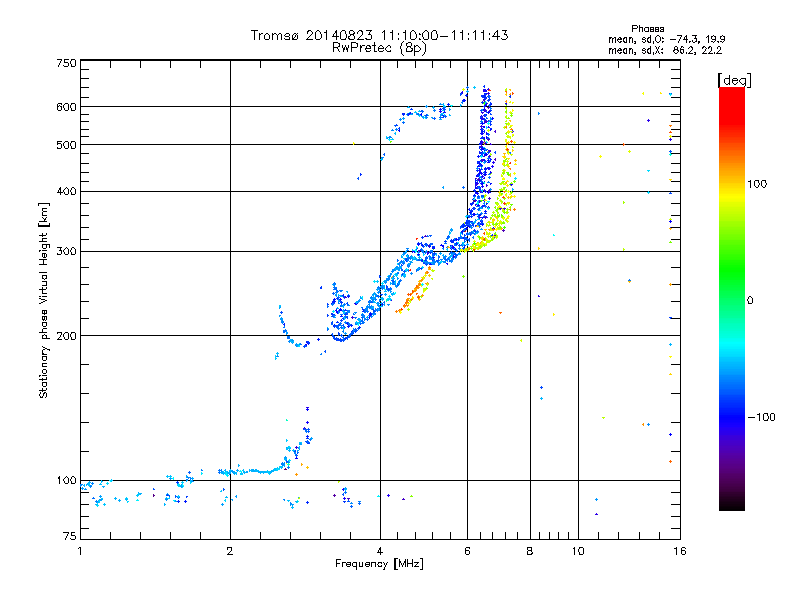The height and width of the screenshot is (600, 800).
Task: Click the x-axis tick label '2'
Action: 230,551
